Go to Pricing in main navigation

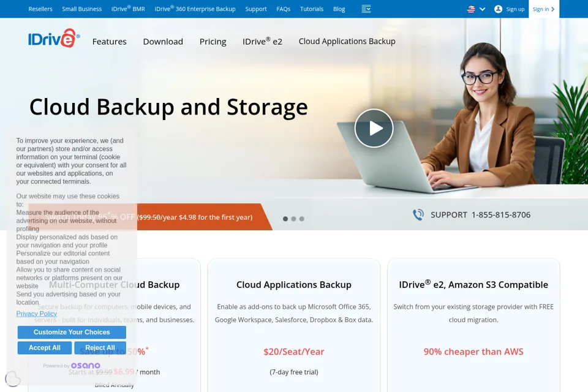(213, 42)
